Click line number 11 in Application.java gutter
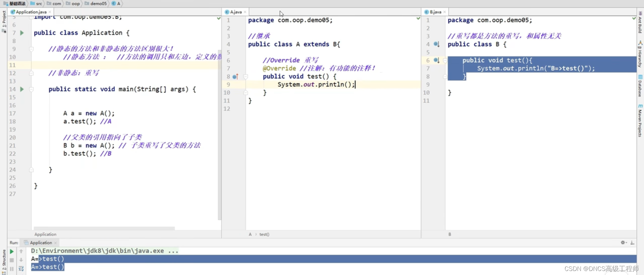This screenshot has width=644, height=275. [x=12, y=65]
